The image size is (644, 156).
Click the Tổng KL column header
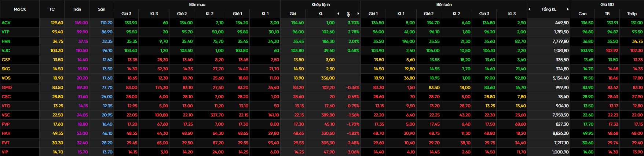pyautogui.click(x=549, y=9)
